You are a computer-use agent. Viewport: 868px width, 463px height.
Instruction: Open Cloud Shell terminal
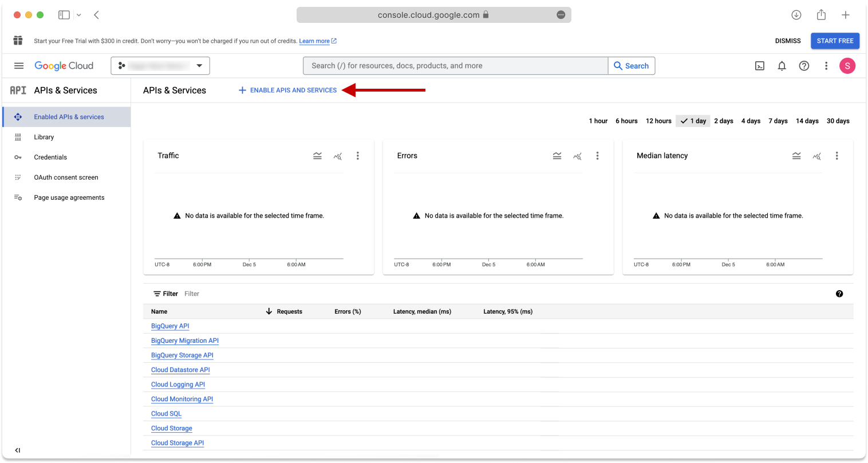(x=759, y=66)
